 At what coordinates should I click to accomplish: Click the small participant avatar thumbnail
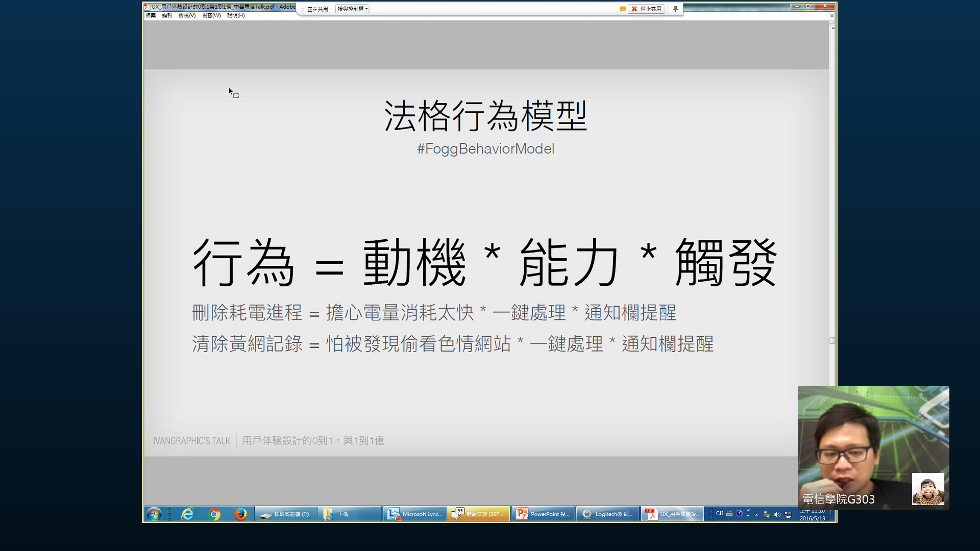click(x=927, y=489)
